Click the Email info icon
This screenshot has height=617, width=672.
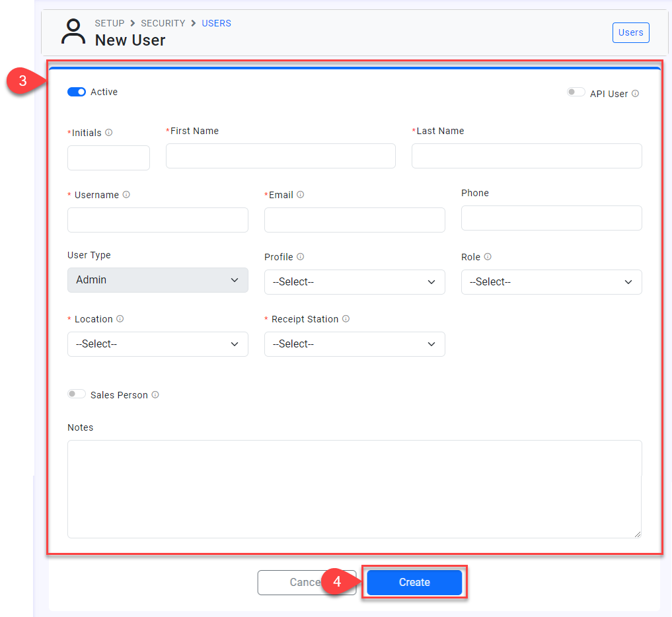(x=301, y=194)
